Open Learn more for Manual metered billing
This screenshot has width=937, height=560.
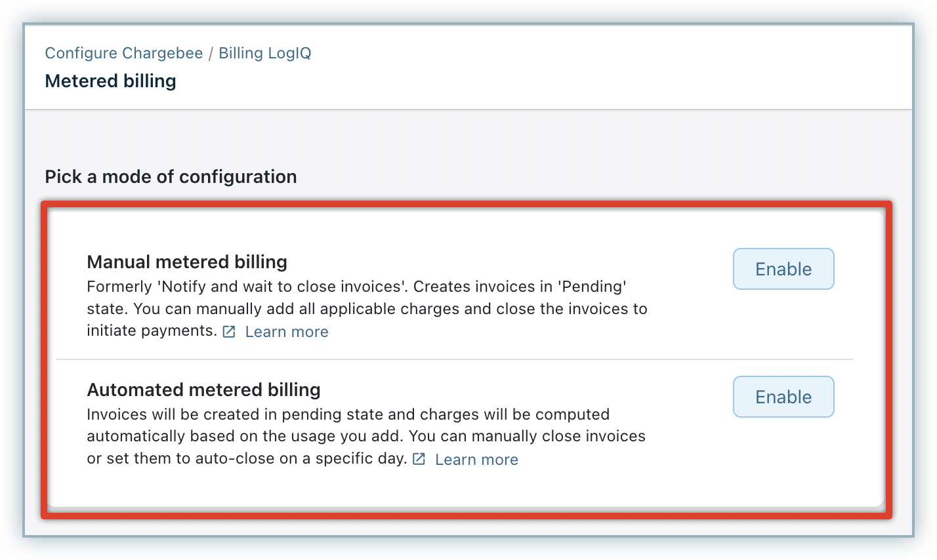tap(287, 332)
